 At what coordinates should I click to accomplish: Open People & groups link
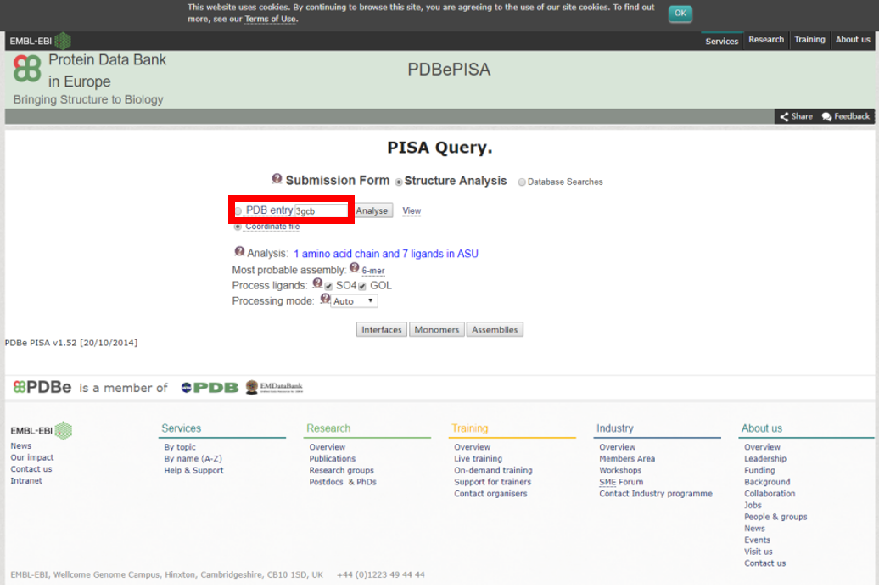click(x=775, y=518)
